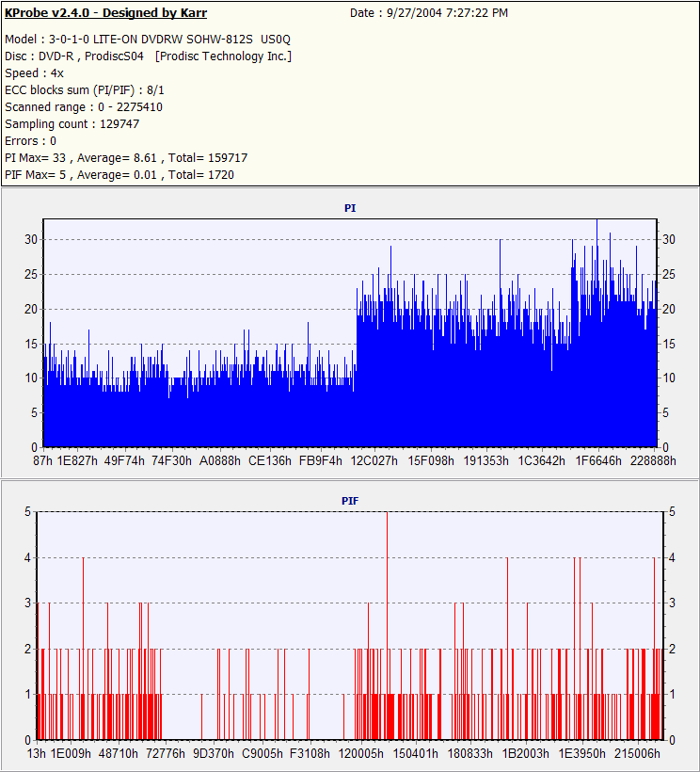Click the PI chart 228888h axis label

click(x=653, y=460)
